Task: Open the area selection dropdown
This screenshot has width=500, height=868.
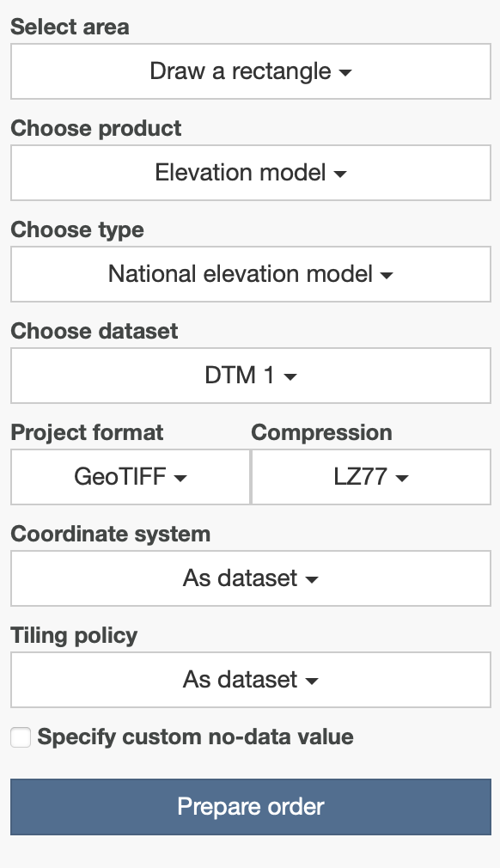Action: pos(250,72)
